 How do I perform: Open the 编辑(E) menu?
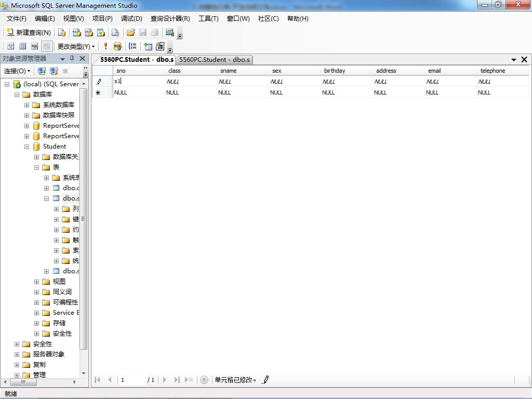tap(45, 19)
